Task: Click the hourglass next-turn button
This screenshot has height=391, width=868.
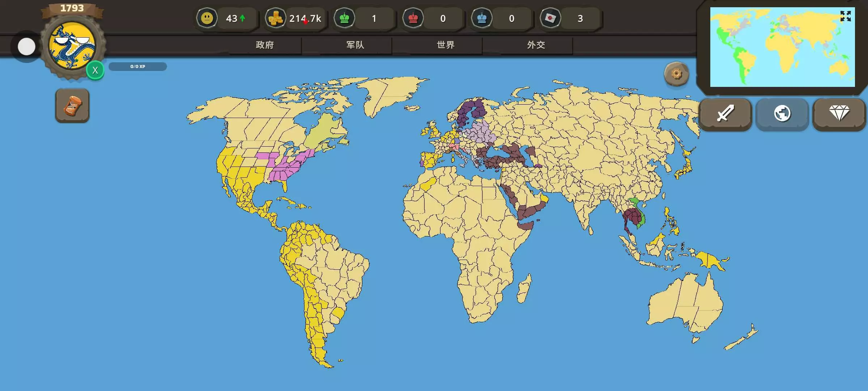Action: pos(72,106)
